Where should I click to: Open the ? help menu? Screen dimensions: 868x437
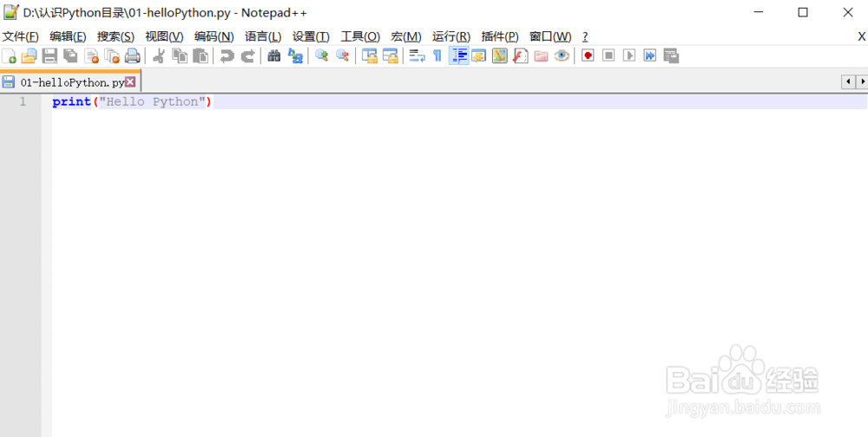(x=585, y=36)
